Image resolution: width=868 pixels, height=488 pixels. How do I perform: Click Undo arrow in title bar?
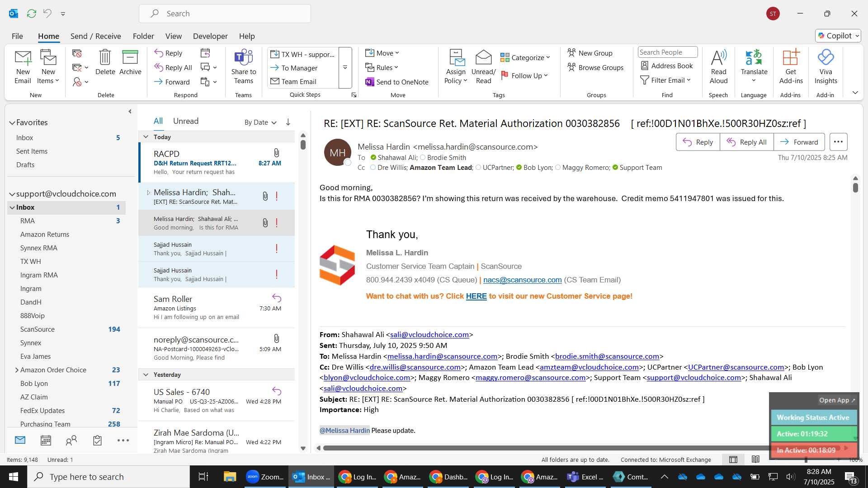pyautogui.click(x=47, y=14)
